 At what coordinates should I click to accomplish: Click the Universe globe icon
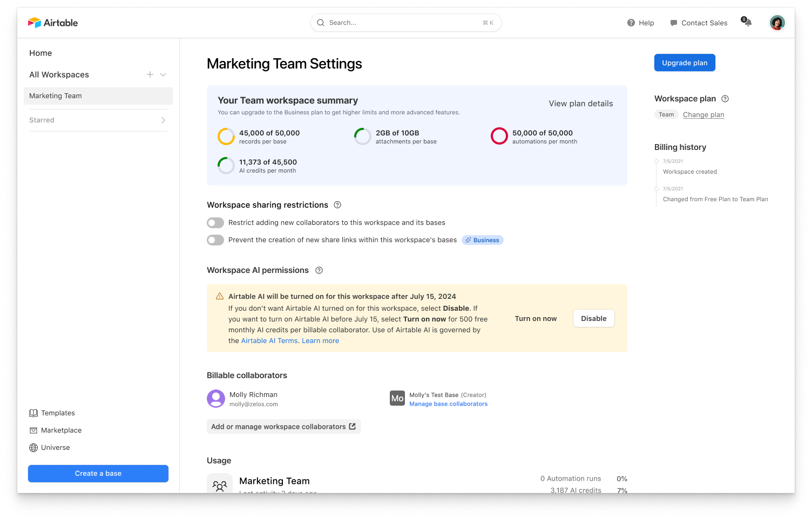coord(33,448)
